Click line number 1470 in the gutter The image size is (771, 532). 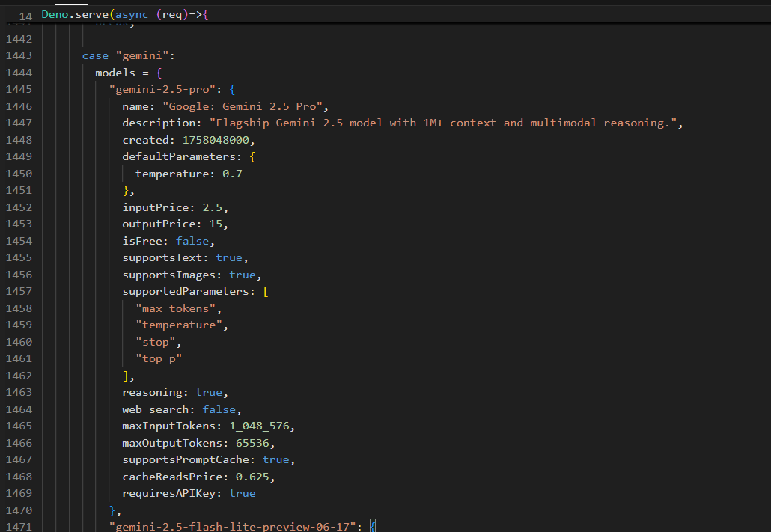(19, 510)
